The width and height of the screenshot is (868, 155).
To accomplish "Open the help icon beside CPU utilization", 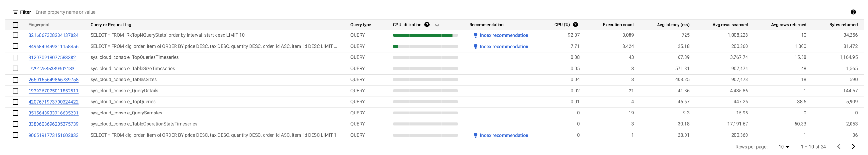I will 427,25.
